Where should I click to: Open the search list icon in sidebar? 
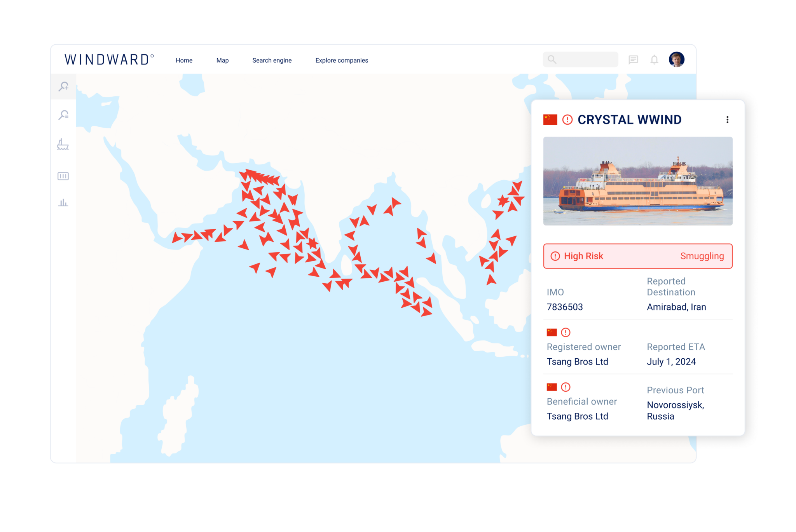point(63,115)
